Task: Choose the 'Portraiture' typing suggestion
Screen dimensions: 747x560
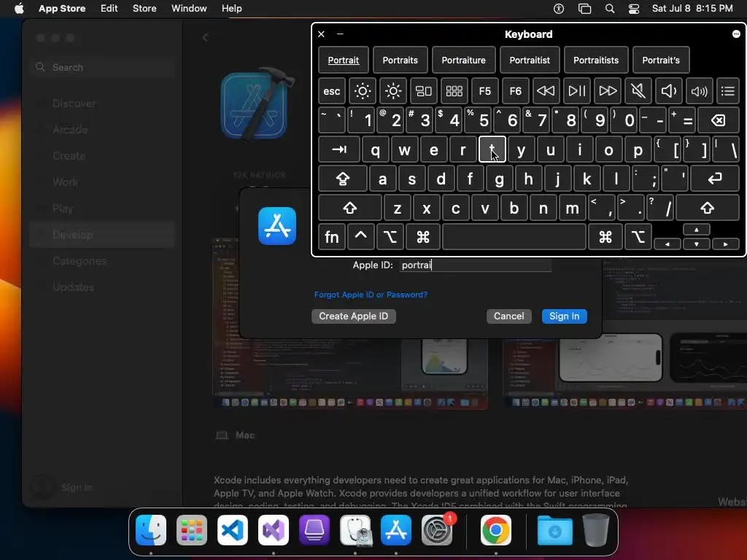Action: [463, 61]
